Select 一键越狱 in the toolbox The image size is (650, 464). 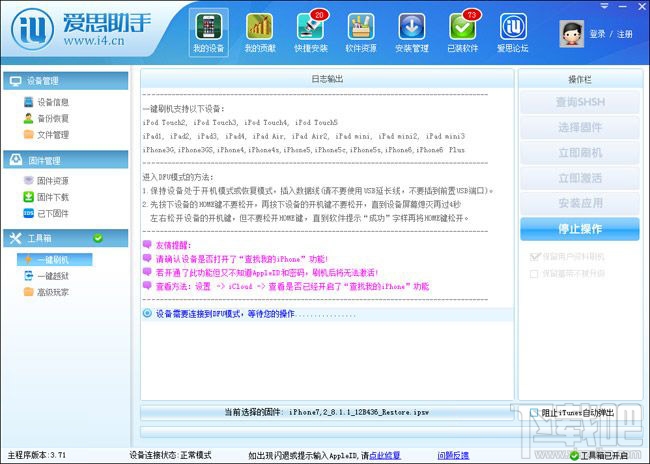[46, 276]
